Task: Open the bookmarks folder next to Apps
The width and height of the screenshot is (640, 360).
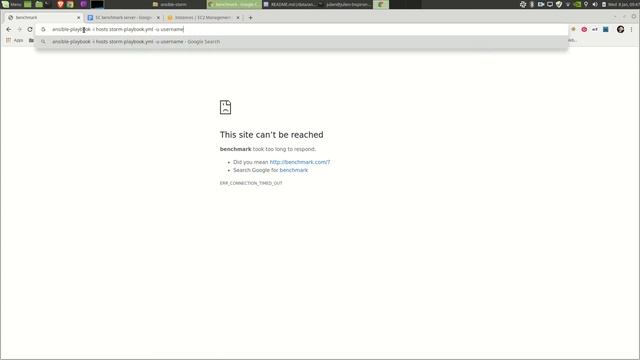Action: click(31, 40)
